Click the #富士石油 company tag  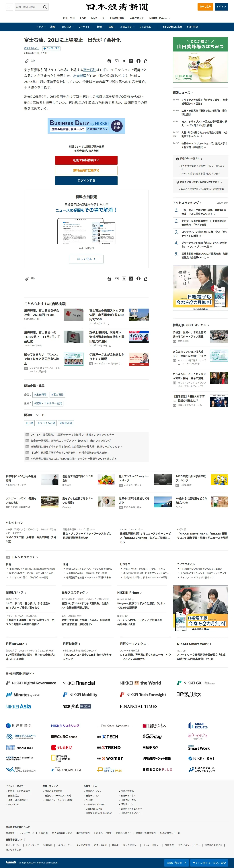(57, 395)
